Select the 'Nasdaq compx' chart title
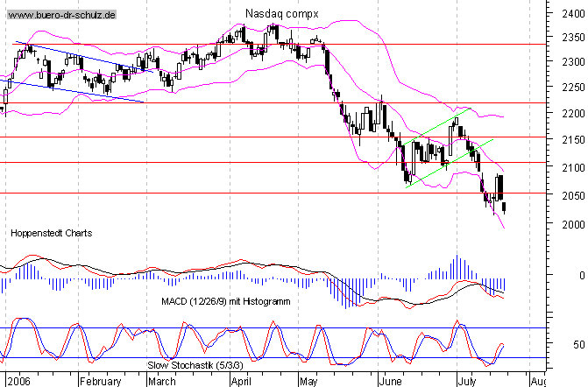Screen dimensions: 588x387 point(282,14)
